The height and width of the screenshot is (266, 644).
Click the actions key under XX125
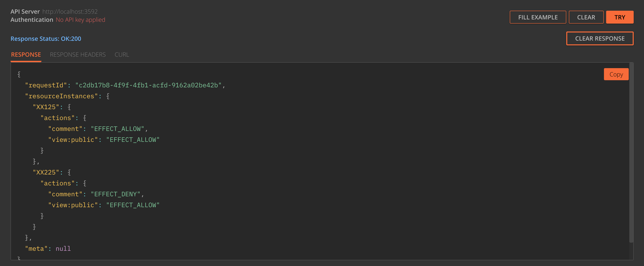pos(58,118)
